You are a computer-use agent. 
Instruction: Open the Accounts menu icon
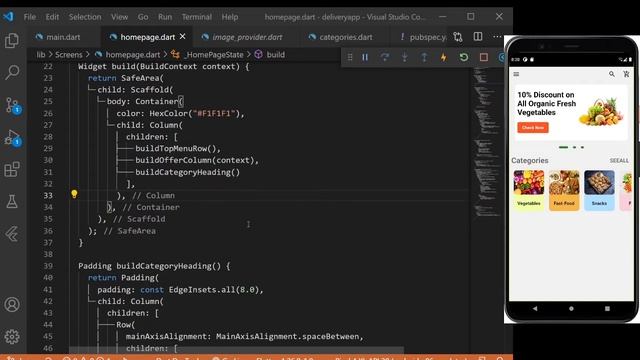point(12,304)
